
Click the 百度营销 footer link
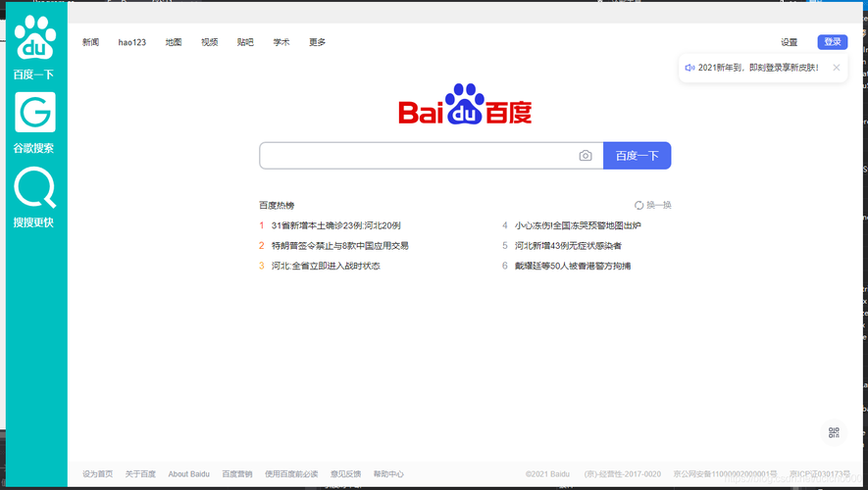[237, 474]
